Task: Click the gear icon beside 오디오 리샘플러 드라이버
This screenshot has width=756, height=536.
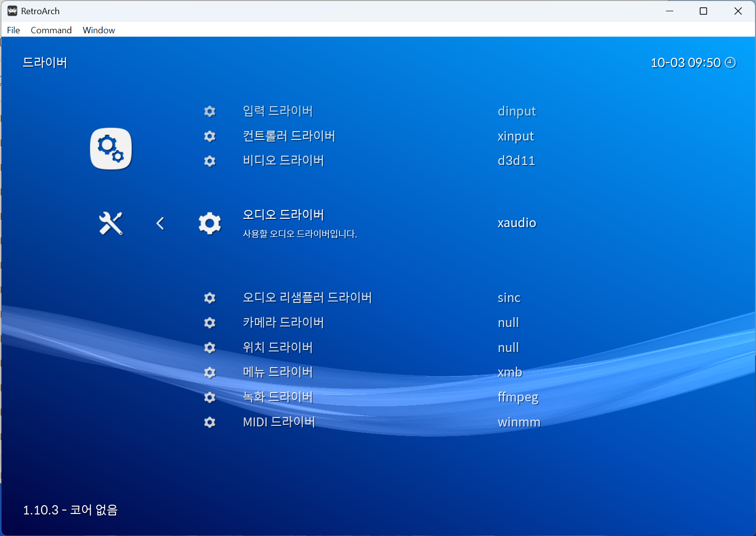Action: tap(210, 298)
